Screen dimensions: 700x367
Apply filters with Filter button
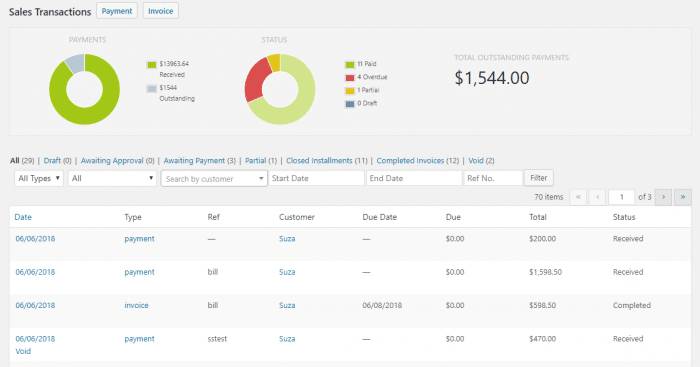(539, 178)
